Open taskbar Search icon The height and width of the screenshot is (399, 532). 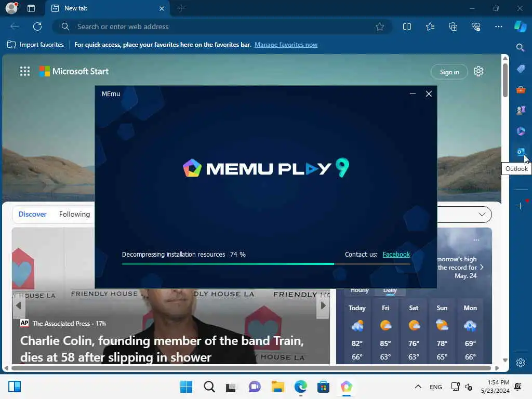pos(209,387)
